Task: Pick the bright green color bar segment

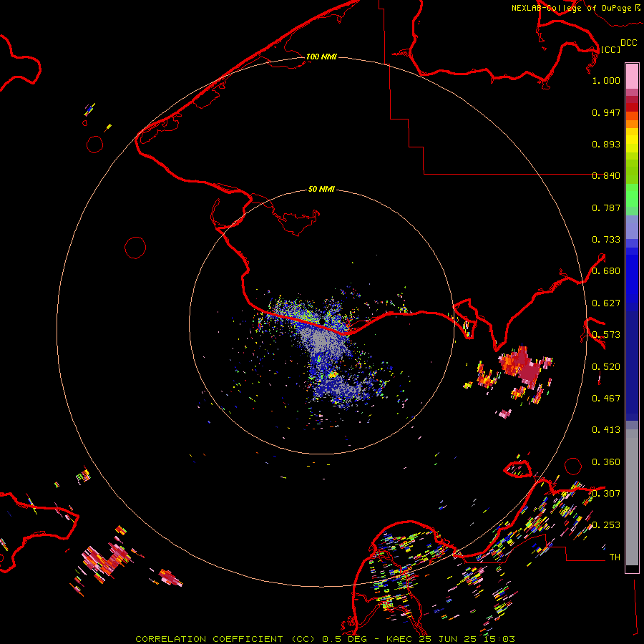Action: tap(632, 195)
